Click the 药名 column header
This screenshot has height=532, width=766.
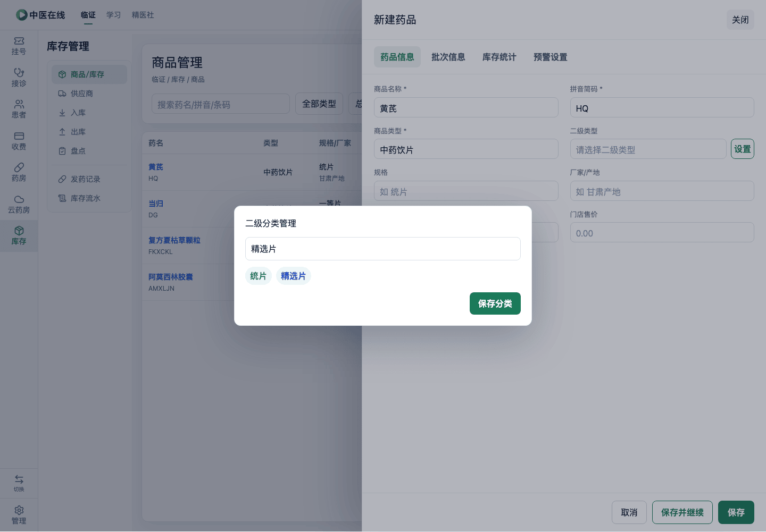156,143
